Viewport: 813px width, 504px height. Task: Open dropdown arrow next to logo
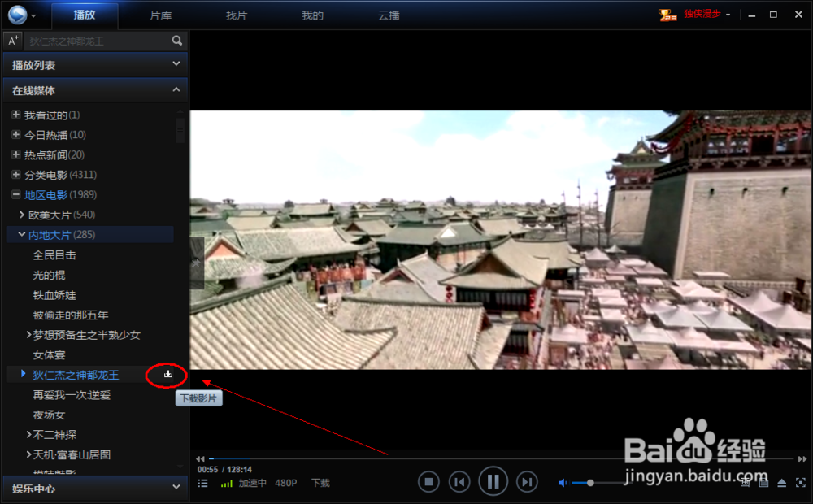click(x=33, y=15)
